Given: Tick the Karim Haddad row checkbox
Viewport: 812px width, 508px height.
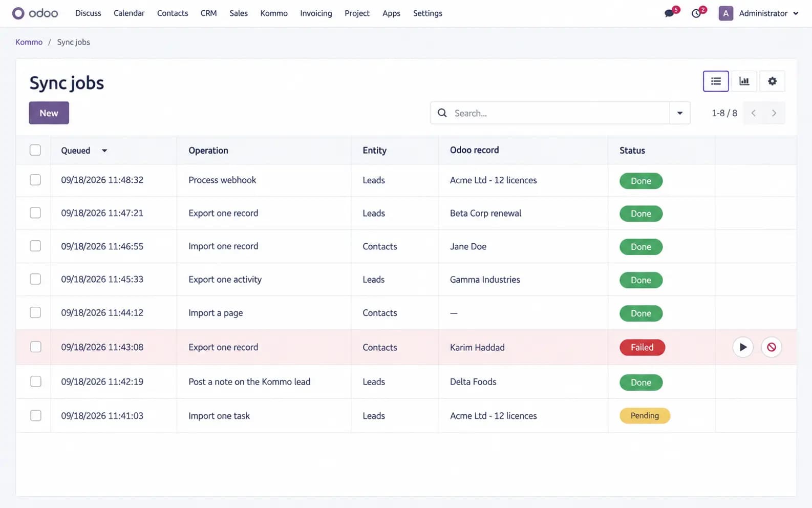Looking at the screenshot, I should tap(35, 347).
